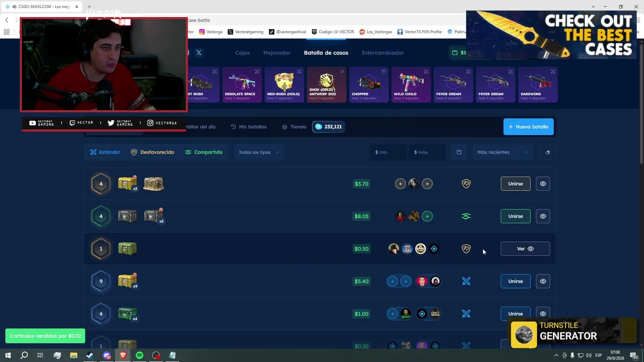Click the green case in the $0.50 battle
The height and width of the screenshot is (362, 644).
click(x=127, y=248)
